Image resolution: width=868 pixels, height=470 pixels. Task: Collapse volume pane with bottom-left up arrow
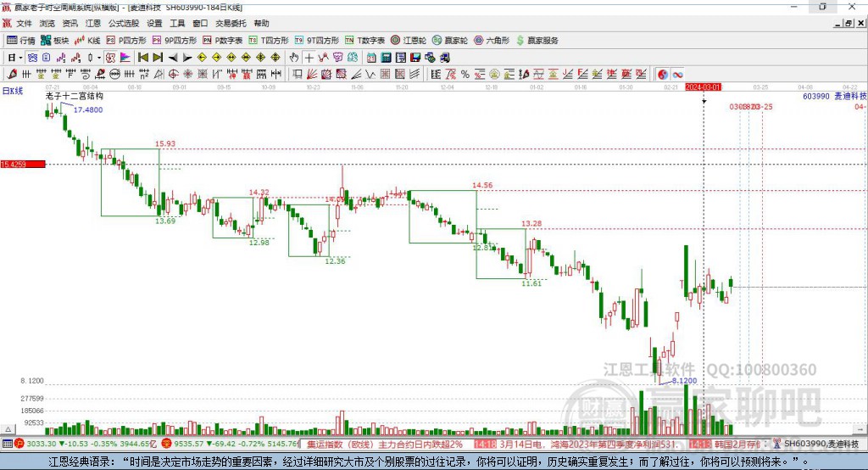(8, 429)
